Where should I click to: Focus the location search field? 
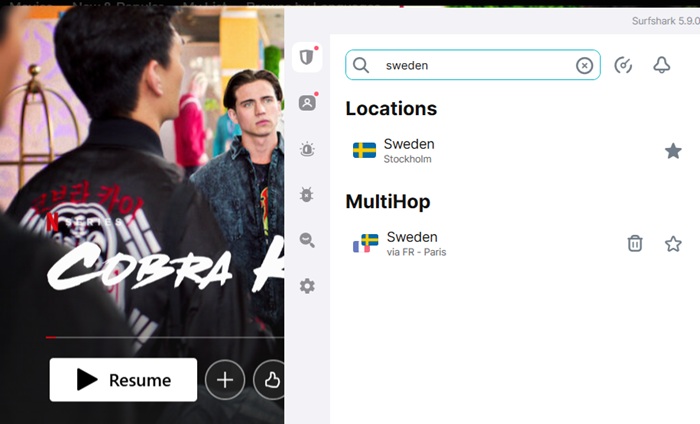[x=473, y=65]
